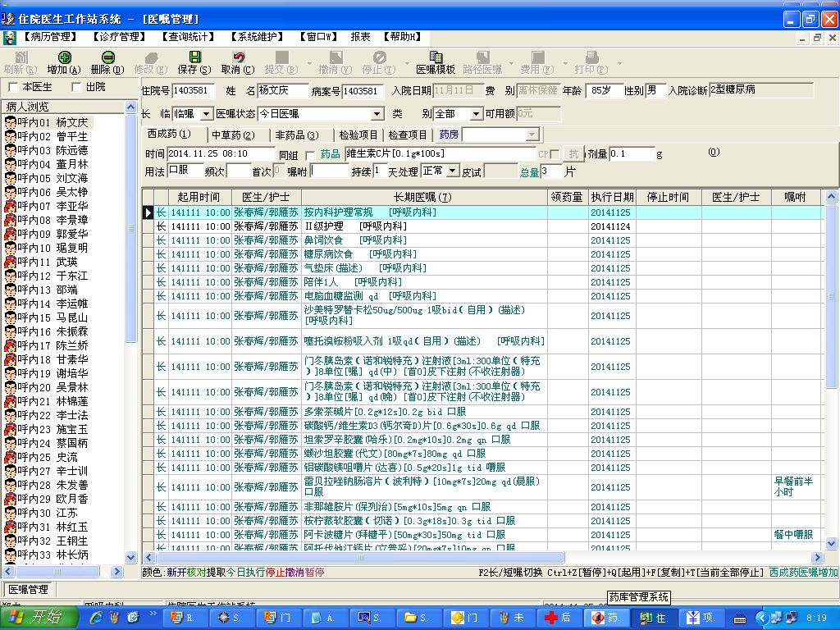Click the 总量 total amount link
Viewport: 840px width, 630px height.
pyautogui.click(x=529, y=172)
